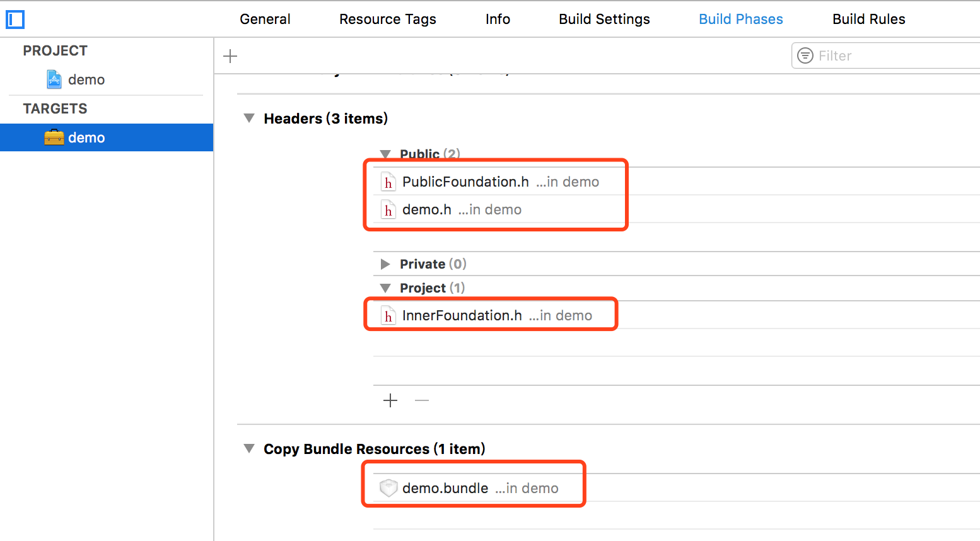The height and width of the screenshot is (541, 980).
Task: Expand the Private headers group
Action: tap(385, 264)
